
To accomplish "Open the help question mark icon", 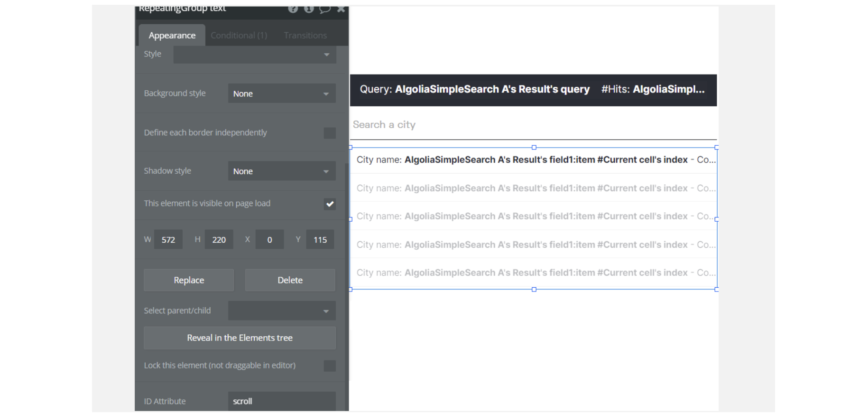I will click(293, 9).
